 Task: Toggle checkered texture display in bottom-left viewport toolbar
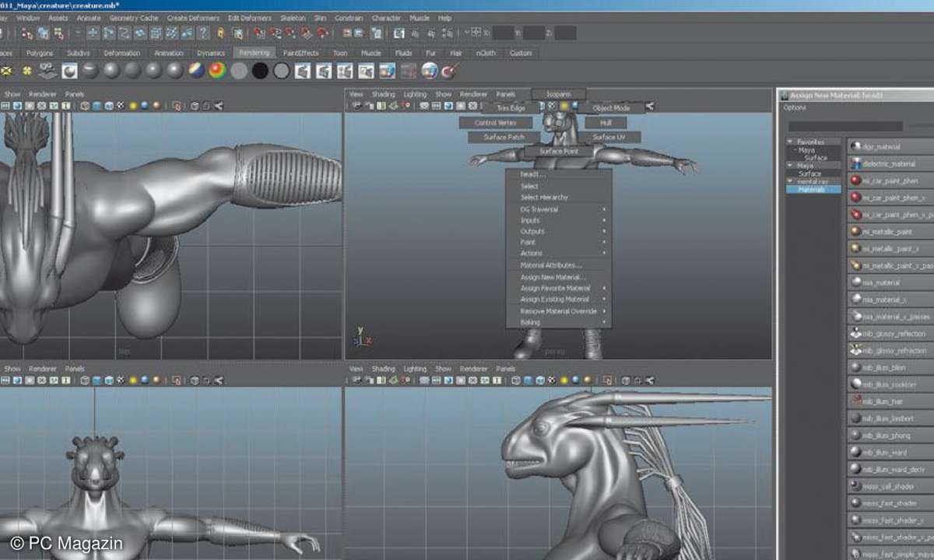[x=121, y=380]
